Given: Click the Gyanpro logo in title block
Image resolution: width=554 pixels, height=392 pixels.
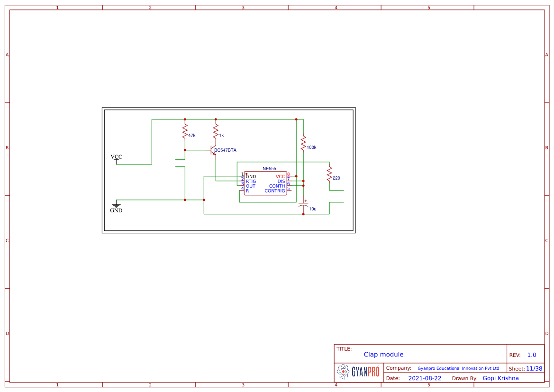Looking at the screenshot, I should click(x=358, y=372).
